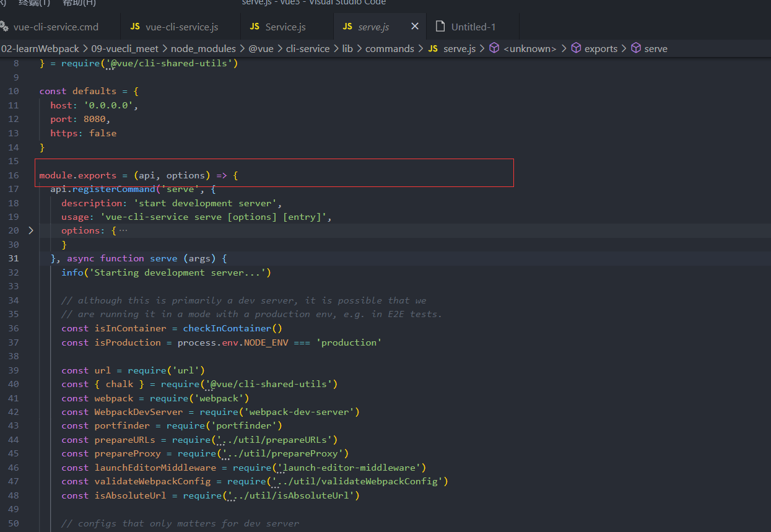Open lib breadcrumb segment
The height and width of the screenshot is (532, 771).
347,48
